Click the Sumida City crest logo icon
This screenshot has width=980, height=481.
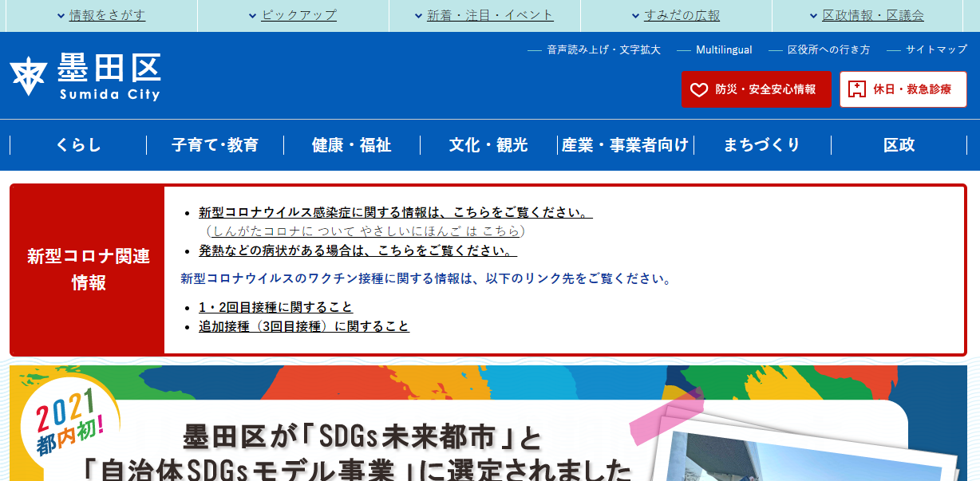tap(28, 77)
